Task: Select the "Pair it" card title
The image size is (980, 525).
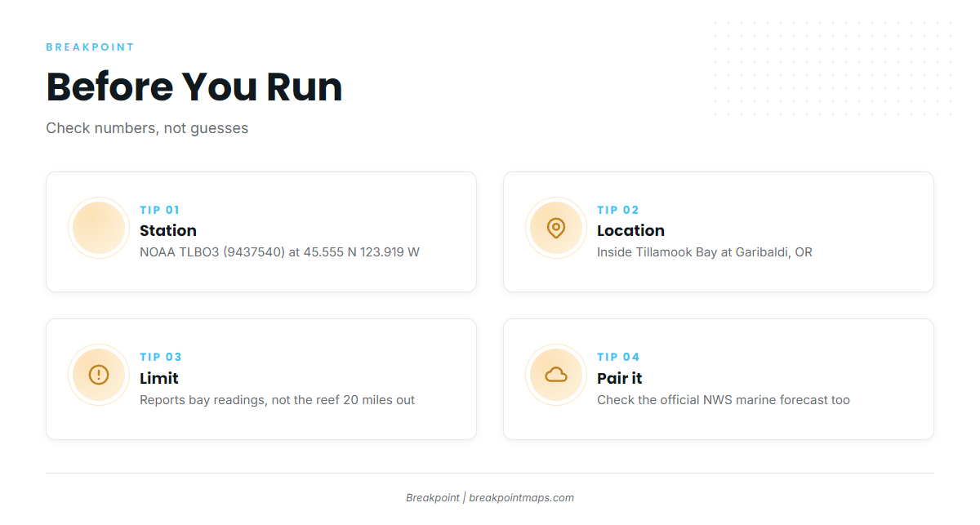Action: 620,378
